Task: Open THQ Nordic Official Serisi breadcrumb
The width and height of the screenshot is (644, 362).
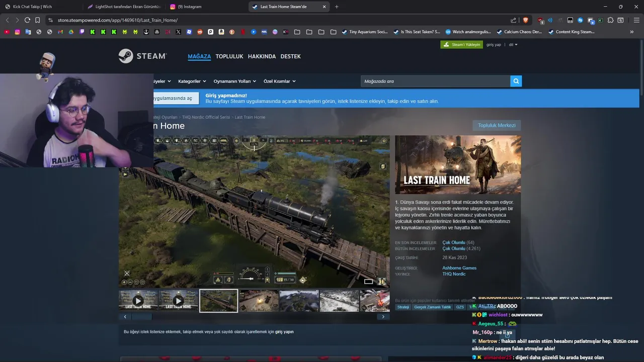Action: point(206,117)
